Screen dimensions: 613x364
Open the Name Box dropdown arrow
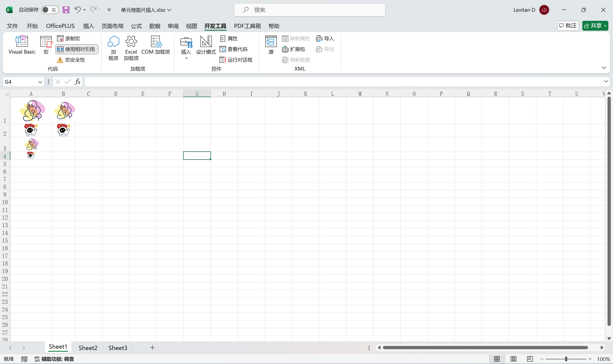[40, 82]
